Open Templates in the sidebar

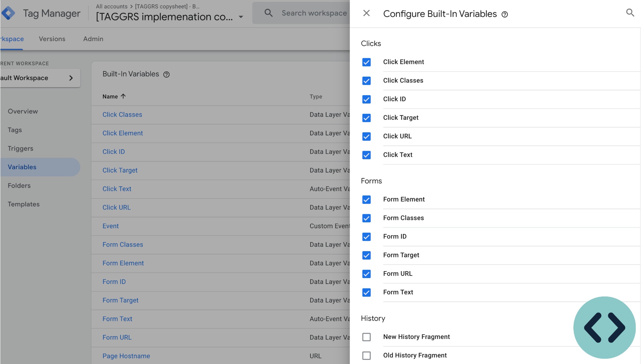tap(23, 204)
